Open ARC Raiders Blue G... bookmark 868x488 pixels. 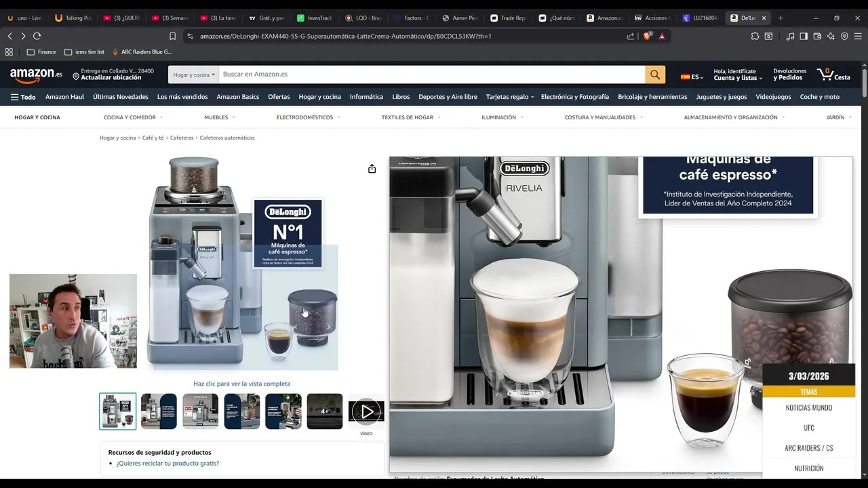click(142, 52)
